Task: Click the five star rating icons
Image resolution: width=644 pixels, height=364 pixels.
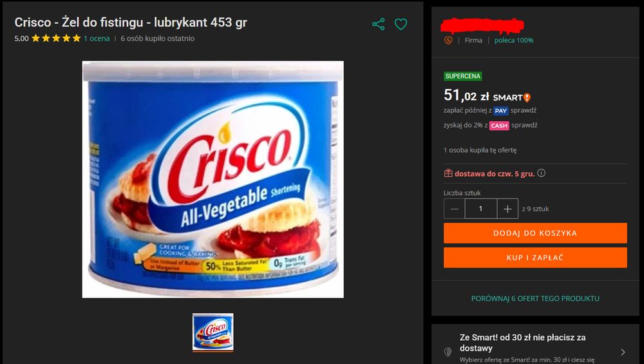Action: pyautogui.click(x=56, y=38)
